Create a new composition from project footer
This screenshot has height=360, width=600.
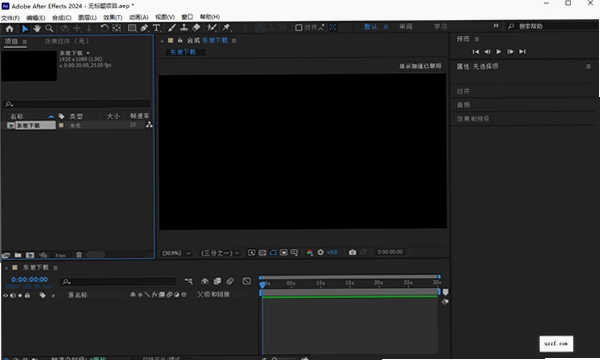point(30,255)
